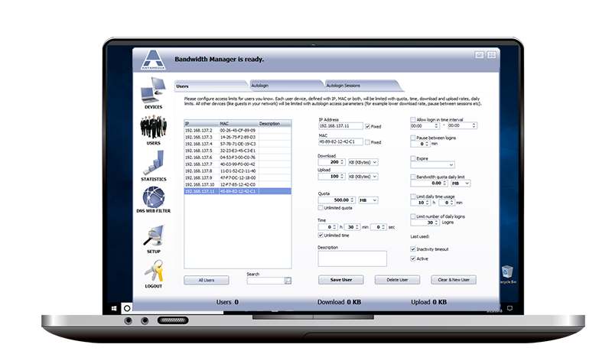Adjust the Upload rate 100 stepper

[342, 177]
